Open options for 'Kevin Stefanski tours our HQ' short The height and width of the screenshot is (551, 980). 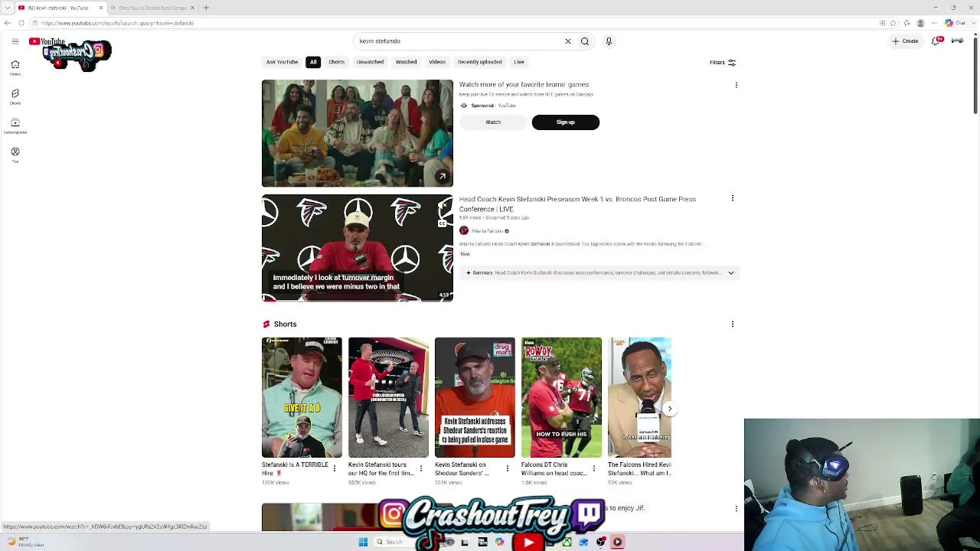click(x=420, y=468)
